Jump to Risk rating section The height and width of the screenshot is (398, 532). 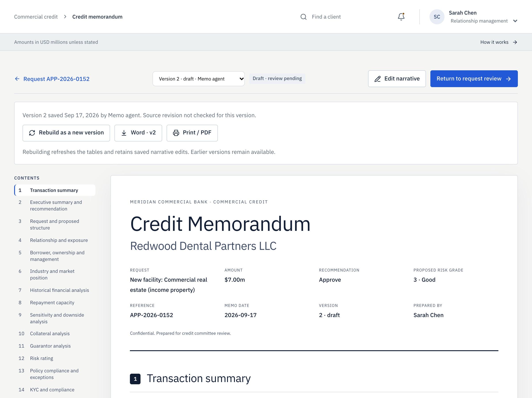click(55, 358)
